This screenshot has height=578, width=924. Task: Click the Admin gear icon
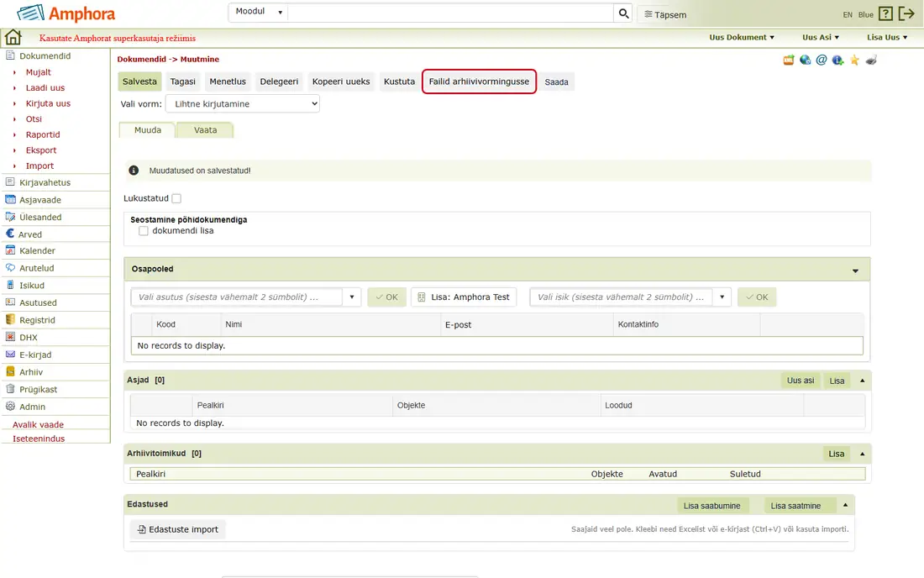(x=10, y=406)
